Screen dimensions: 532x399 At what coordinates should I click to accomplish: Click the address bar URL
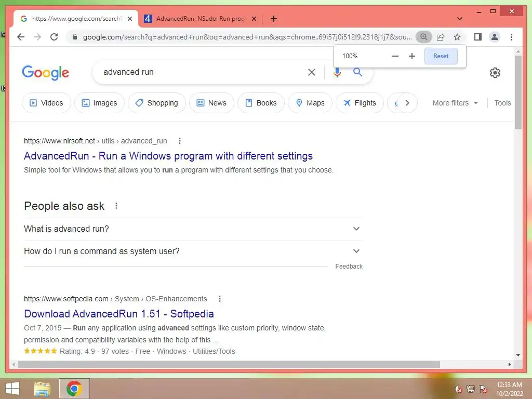click(x=247, y=37)
